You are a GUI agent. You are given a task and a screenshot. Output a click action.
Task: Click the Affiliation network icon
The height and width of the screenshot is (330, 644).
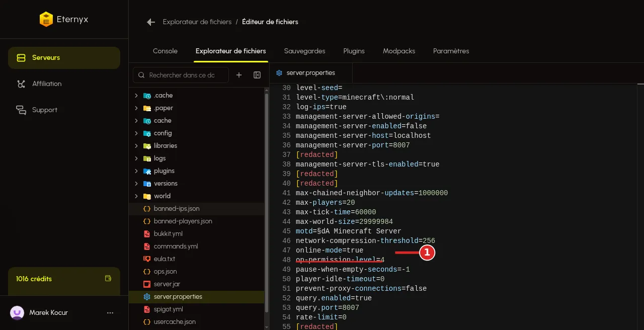point(21,84)
